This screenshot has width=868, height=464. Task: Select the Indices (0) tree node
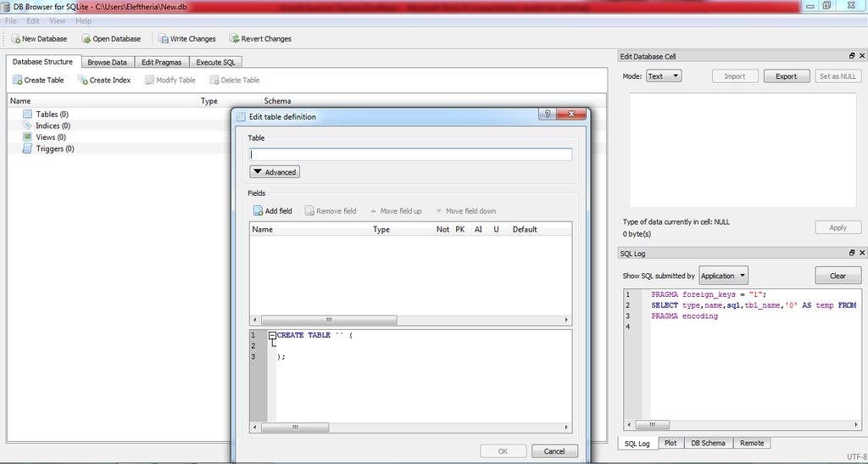(53, 126)
